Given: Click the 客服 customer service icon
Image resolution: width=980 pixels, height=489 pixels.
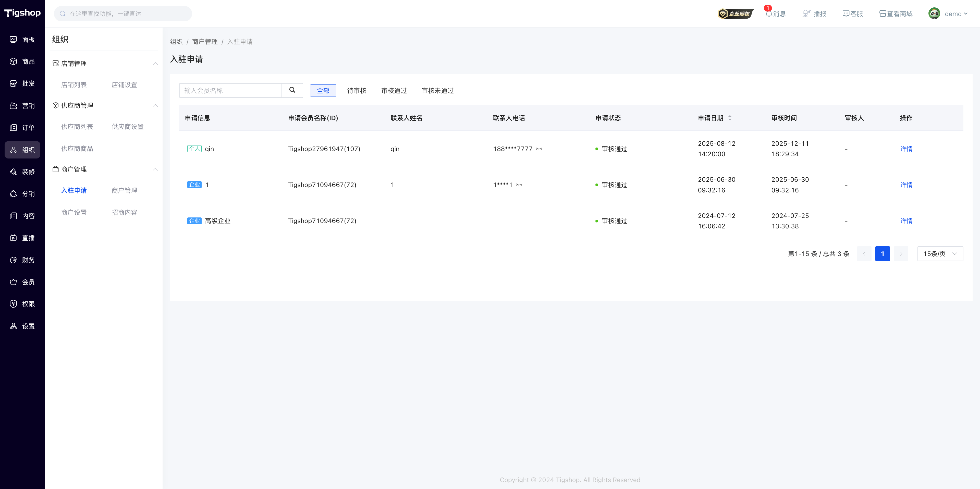Looking at the screenshot, I should tap(846, 14).
